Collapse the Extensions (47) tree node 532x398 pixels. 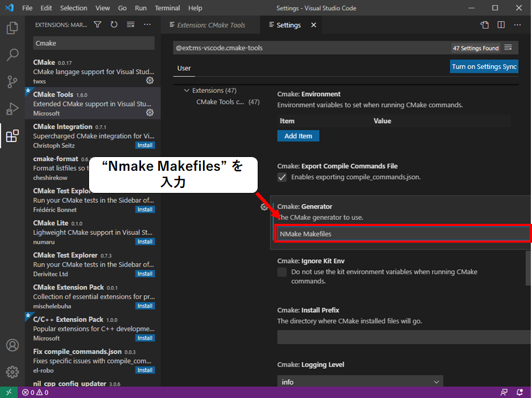tap(186, 90)
